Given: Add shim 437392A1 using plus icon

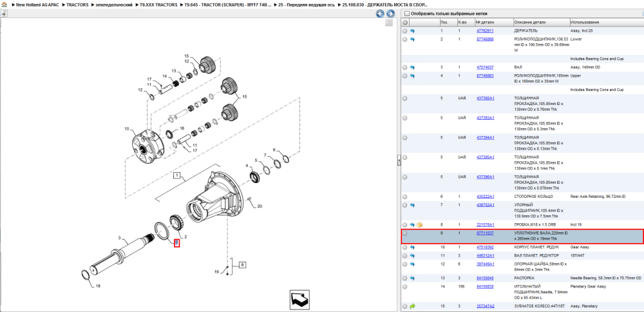Looking at the screenshot, I should (x=405, y=99).
